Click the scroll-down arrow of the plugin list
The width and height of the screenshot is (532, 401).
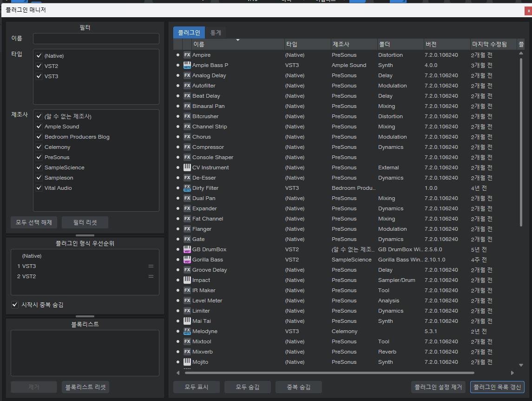[521, 365]
